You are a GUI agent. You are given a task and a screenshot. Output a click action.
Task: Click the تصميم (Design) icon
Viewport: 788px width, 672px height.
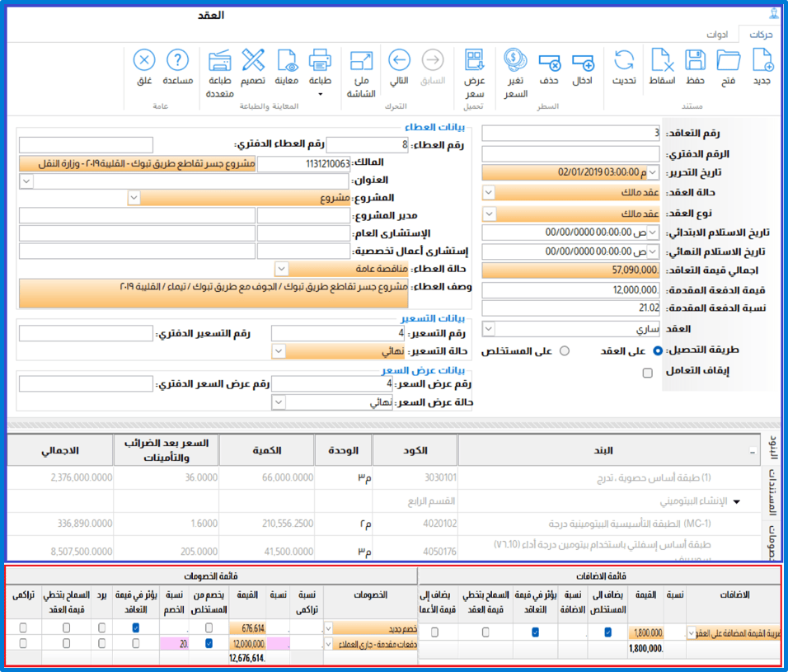coord(253,60)
